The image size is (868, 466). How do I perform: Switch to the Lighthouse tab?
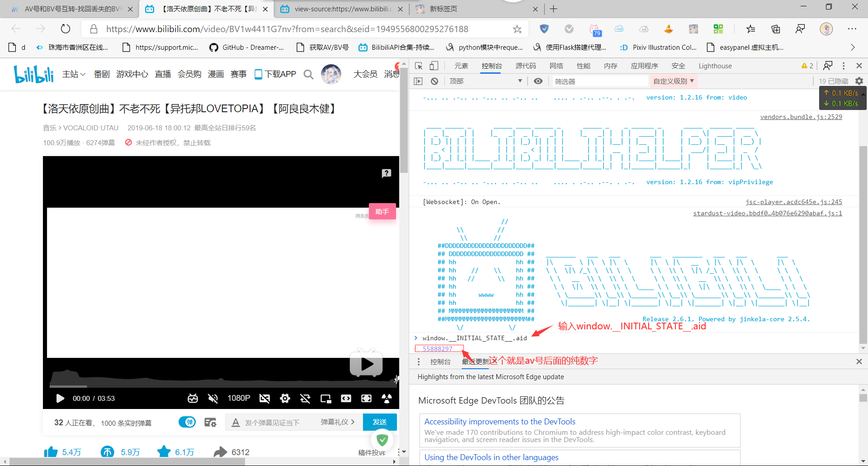pyautogui.click(x=715, y=66)
